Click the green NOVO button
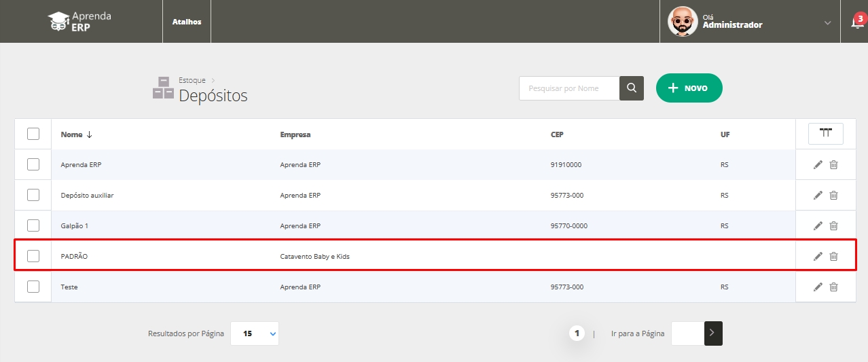868x362 pixels. (x=689, y=88)
